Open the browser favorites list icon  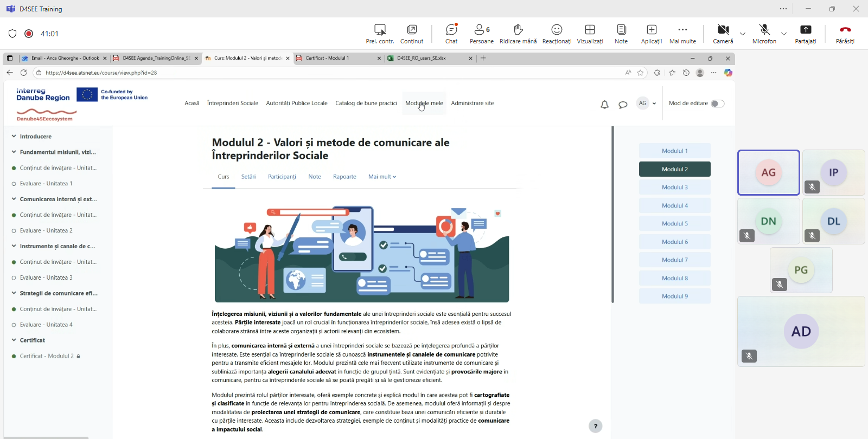pyautogui.click(x=672, y=73)
